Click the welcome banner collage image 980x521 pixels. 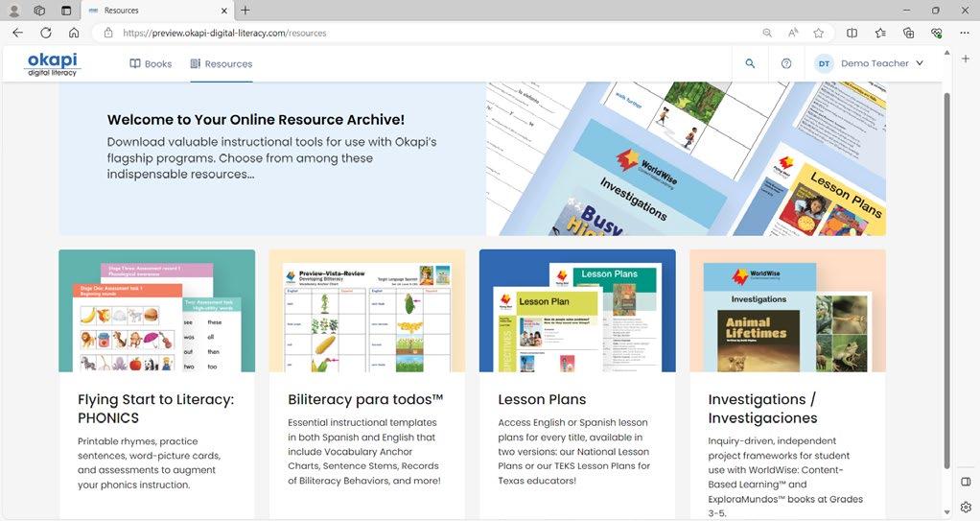pyautogui.click(x=686, y=159)
